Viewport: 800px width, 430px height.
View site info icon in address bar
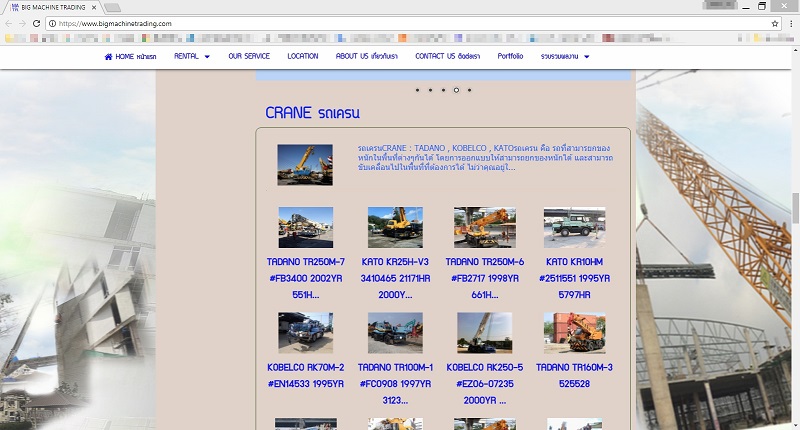(52, 23)
